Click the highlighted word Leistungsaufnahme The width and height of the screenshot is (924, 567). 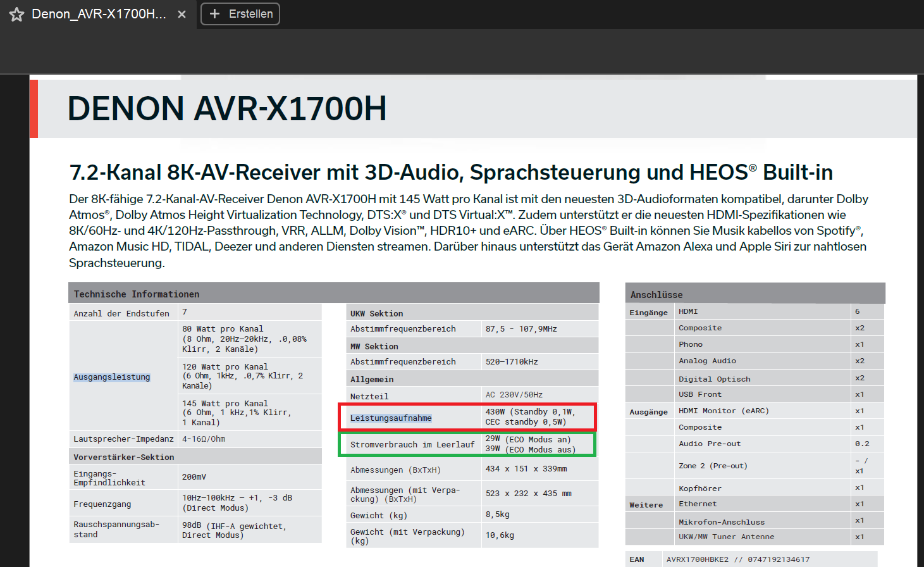[x=391, y=418]
